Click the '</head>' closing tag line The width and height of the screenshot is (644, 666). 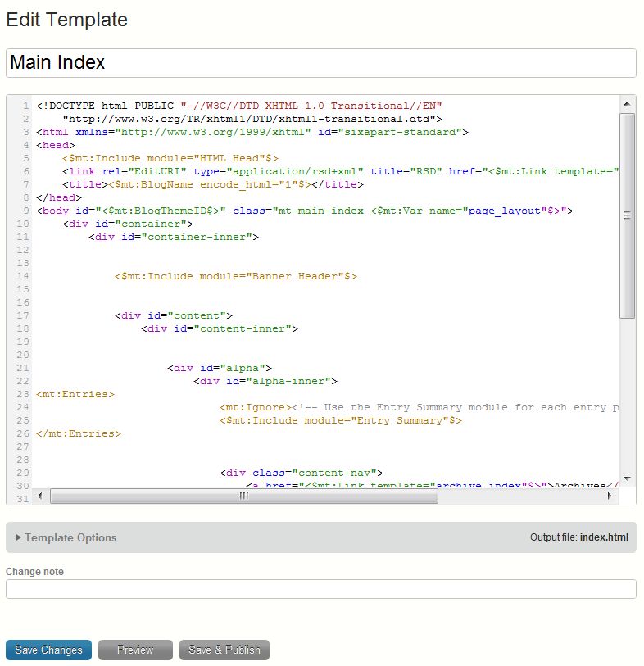[x=59, y=198]
